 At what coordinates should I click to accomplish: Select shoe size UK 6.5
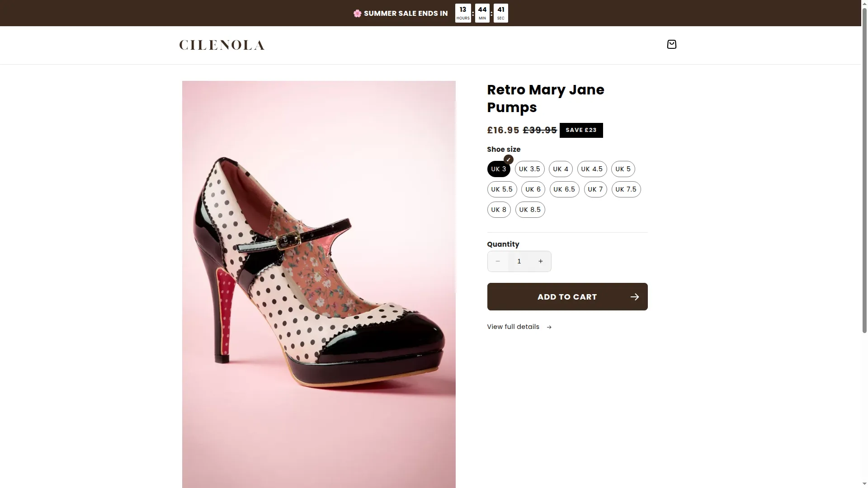564,189
